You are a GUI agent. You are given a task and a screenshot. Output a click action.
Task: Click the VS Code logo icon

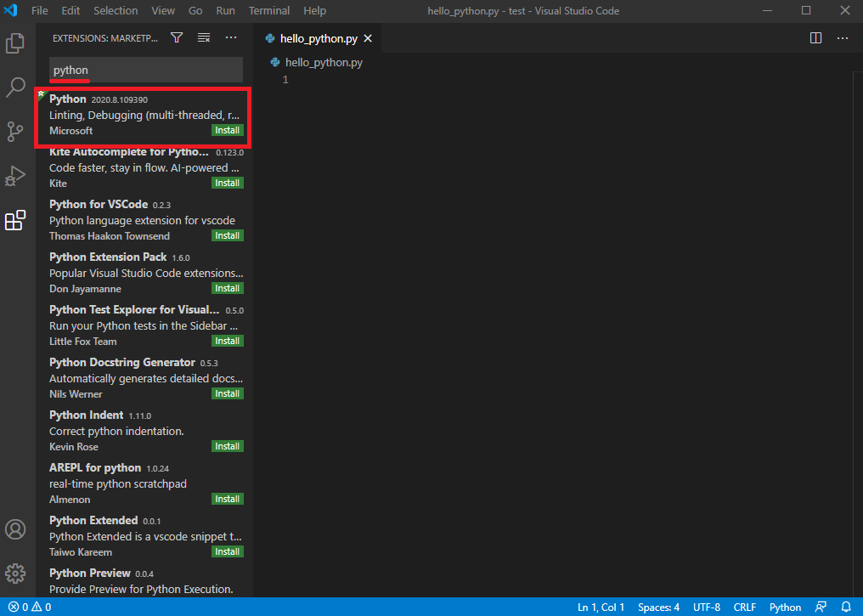(11, 10)
